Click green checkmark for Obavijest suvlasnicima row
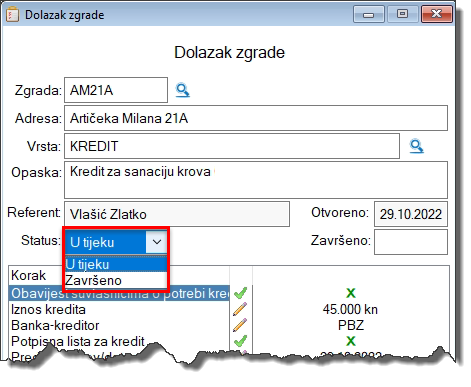Screen dimensions: 471x387 tap(240, 293)
